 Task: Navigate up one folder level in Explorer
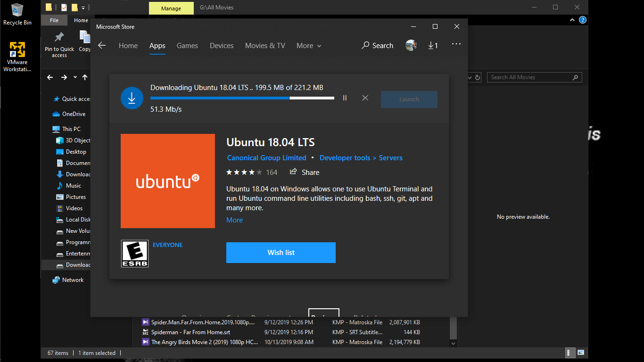(x=85, y=77)
